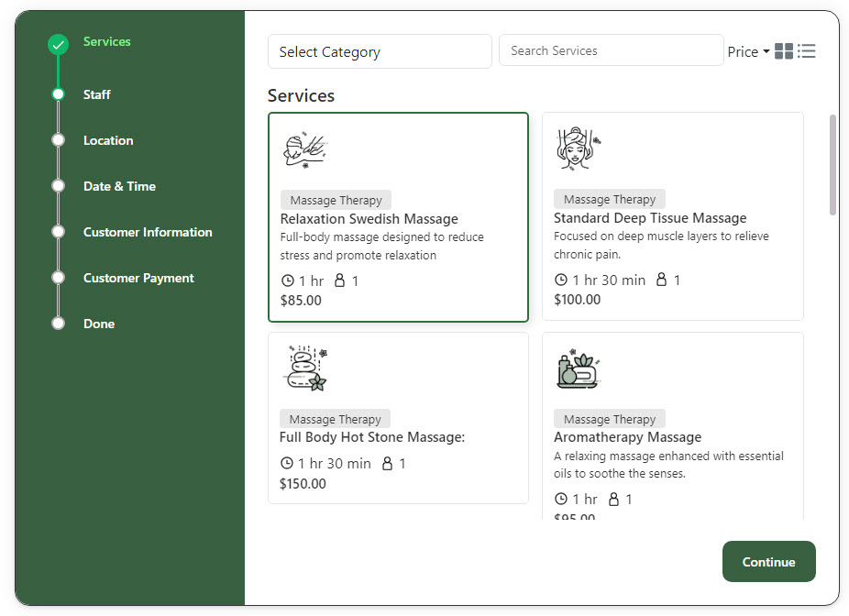849x616 pixels.
Task: Click the Search Services input field
Action: point(611,51)
